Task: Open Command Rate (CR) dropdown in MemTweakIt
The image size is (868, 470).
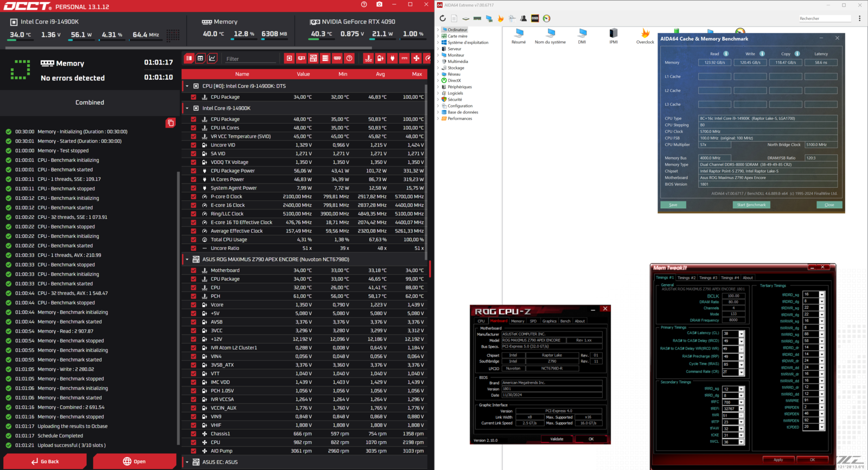Action: [742, 372]
